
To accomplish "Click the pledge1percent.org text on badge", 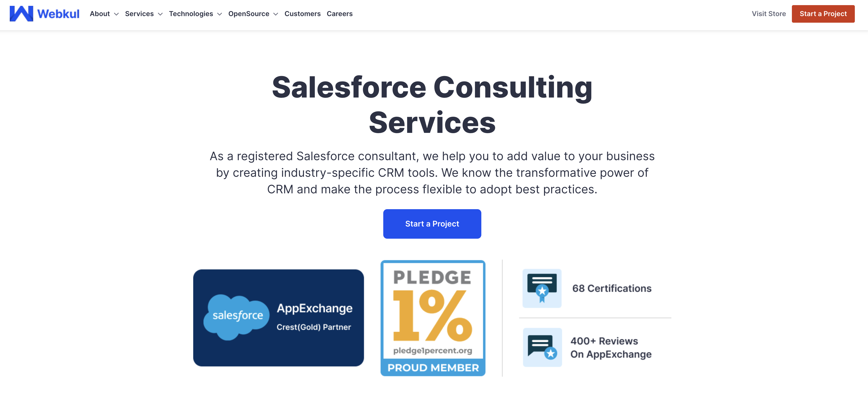I will [x=433, y=350].
